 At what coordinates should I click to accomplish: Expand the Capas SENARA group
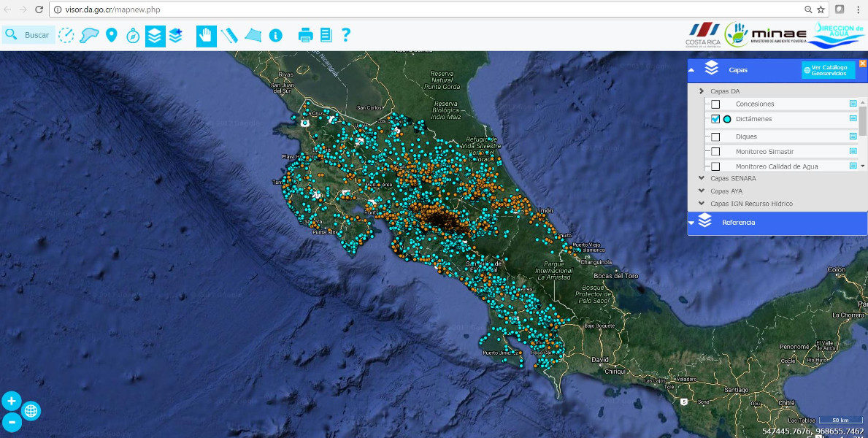pos(733,178)
